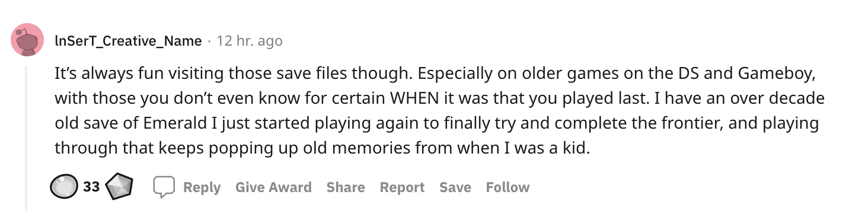This screenshot has width=868, height=217.
Task: Upvote the comment about old save files
Action: tap(65, 187)
